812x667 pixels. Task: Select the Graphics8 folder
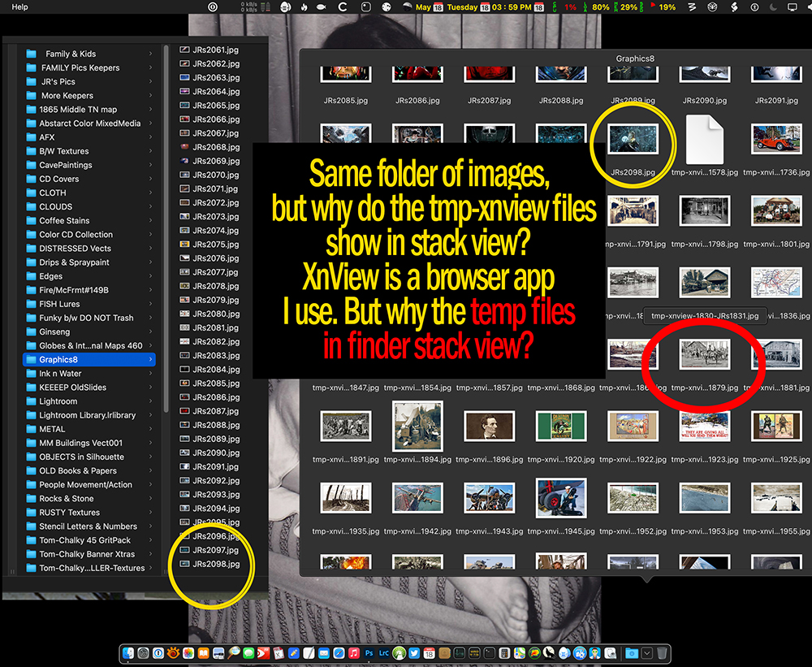[89, 360]
